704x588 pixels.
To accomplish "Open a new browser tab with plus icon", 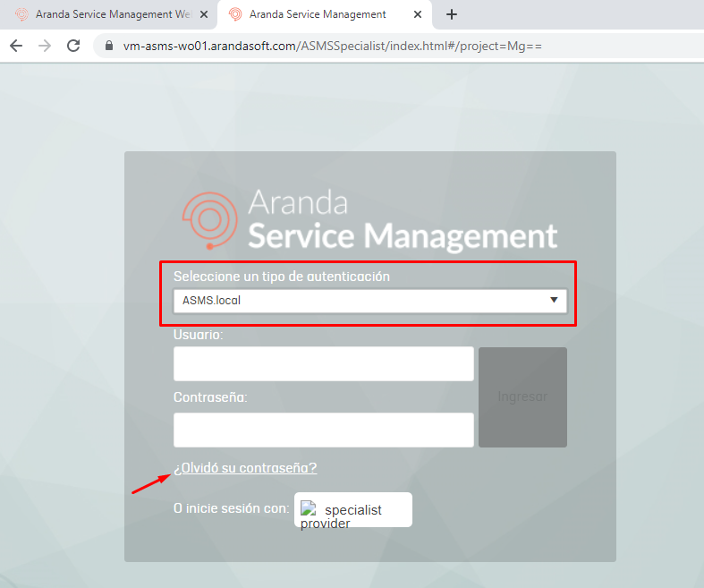I will [452, 14].
